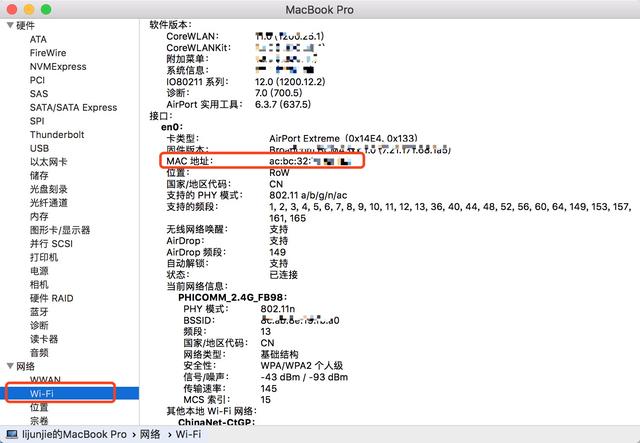
Task: Click the WPA/WPA2 个人级 security value
Action: (x=302, y=365)
